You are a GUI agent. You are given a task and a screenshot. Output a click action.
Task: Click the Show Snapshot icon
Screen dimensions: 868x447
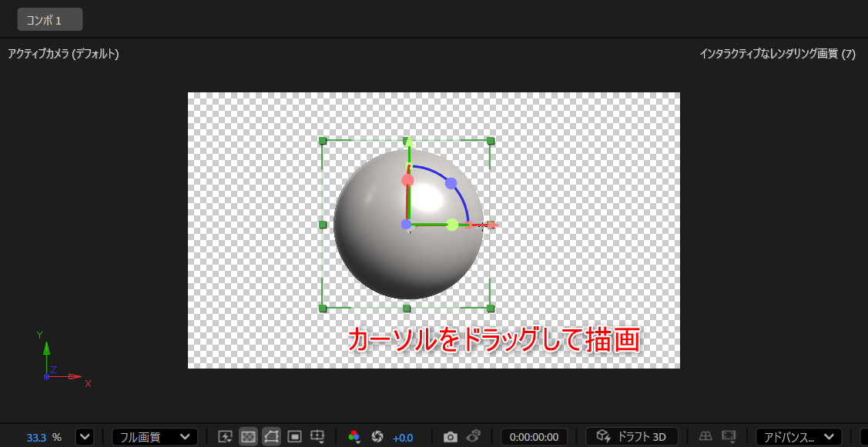click(x=474, y=436)
